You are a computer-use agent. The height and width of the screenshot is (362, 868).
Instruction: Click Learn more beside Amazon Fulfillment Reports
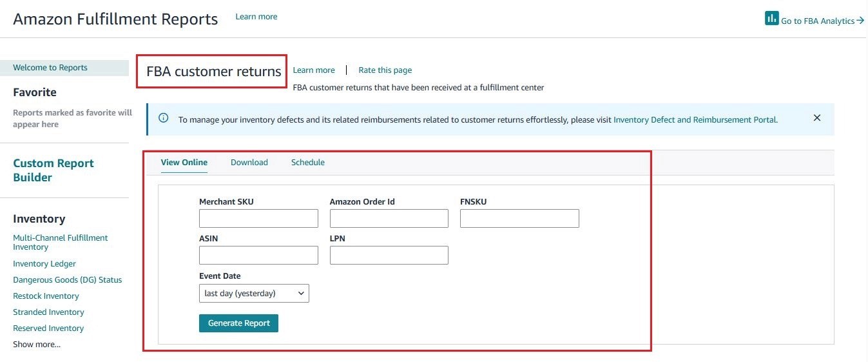coord(256,17)
